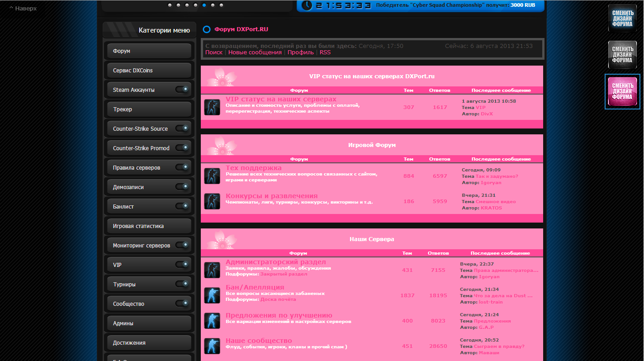The height and width of the screenshot is (361, 644).
Task: Click forum icon beside Конкурсы и развлечения
Action: (212, 201)
